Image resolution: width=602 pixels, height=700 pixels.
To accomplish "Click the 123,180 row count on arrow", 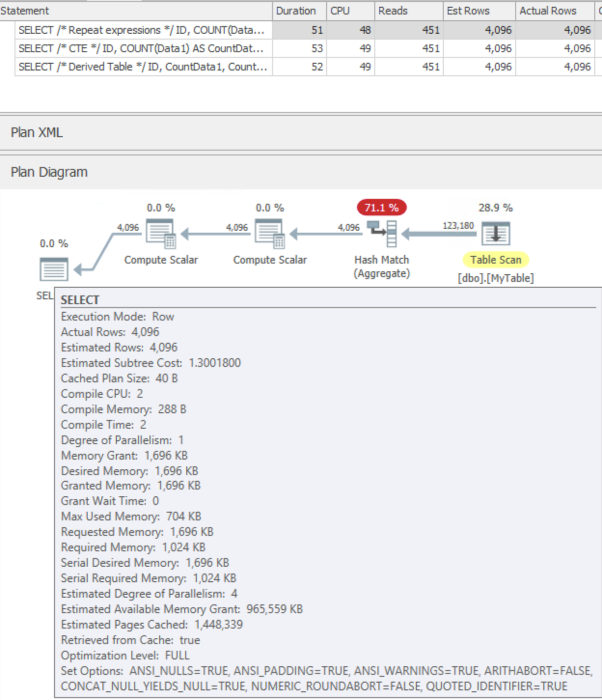I will tap(458, 225).
